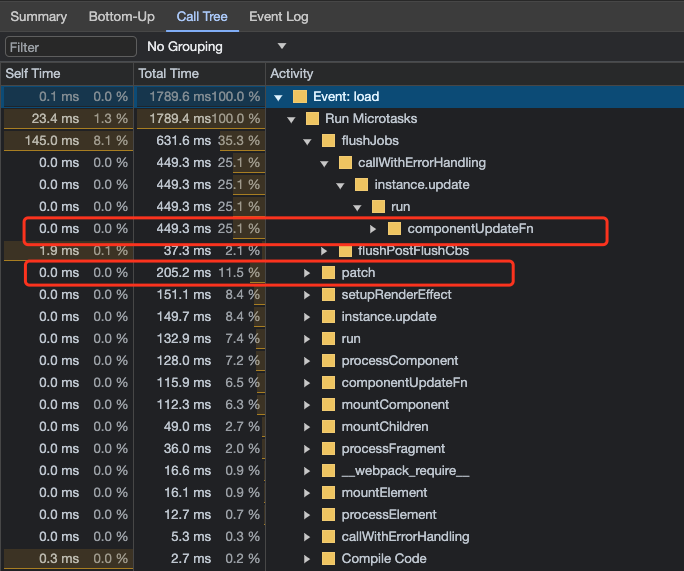The width and height of the screenshot is (684, 571).
Task: Expand the mountElement node
Action: point(307,493)
